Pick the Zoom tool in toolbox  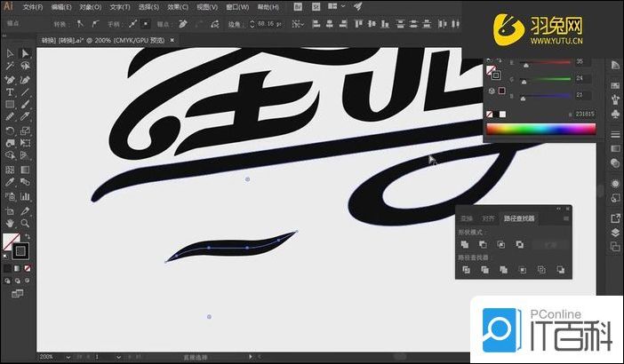tap(25, 223)
